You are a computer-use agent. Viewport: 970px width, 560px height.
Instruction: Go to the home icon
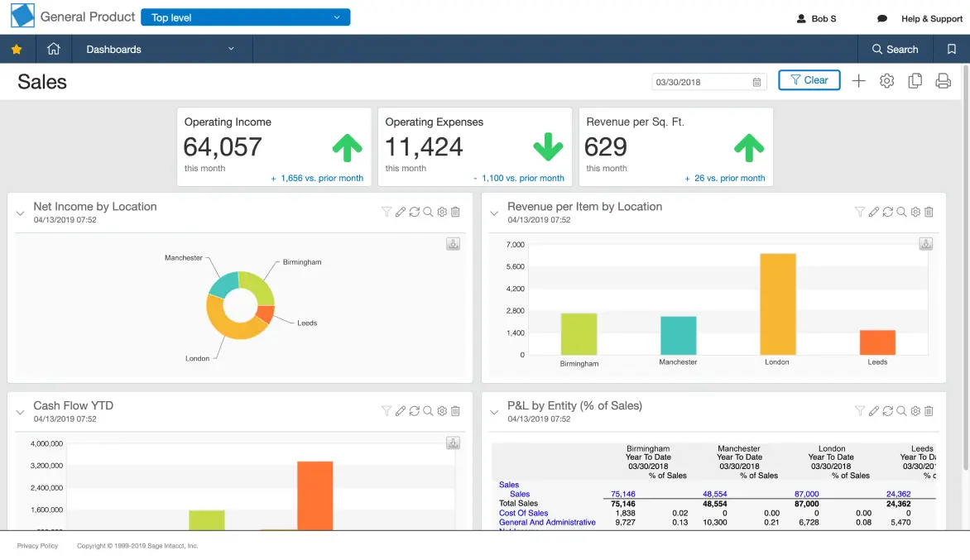[x=54, y=50]
